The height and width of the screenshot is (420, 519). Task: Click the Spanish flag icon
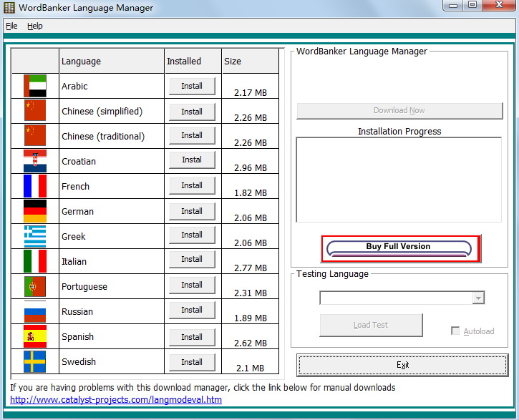tap(35, 336)
